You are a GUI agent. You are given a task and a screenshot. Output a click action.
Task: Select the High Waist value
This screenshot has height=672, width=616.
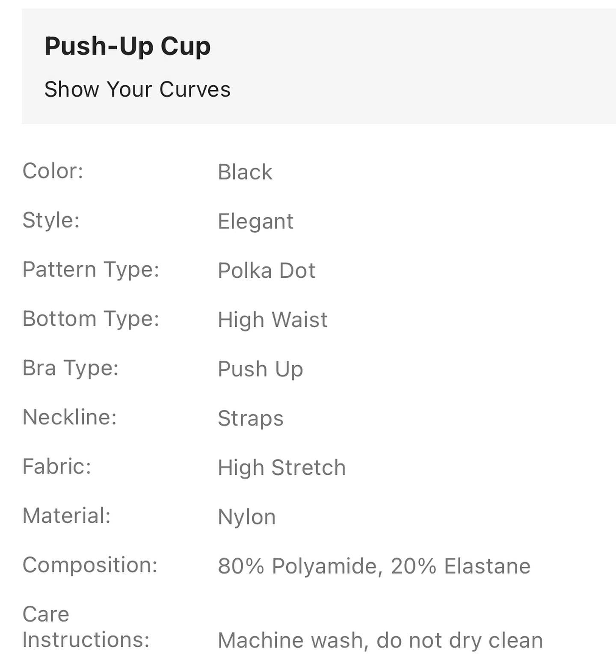(272, 320)
